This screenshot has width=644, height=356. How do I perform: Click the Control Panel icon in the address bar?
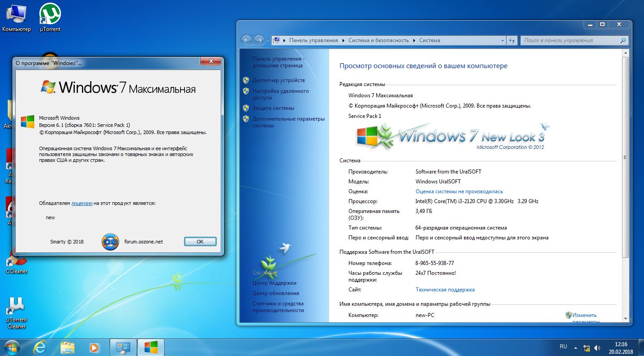(x=276, y=40)
